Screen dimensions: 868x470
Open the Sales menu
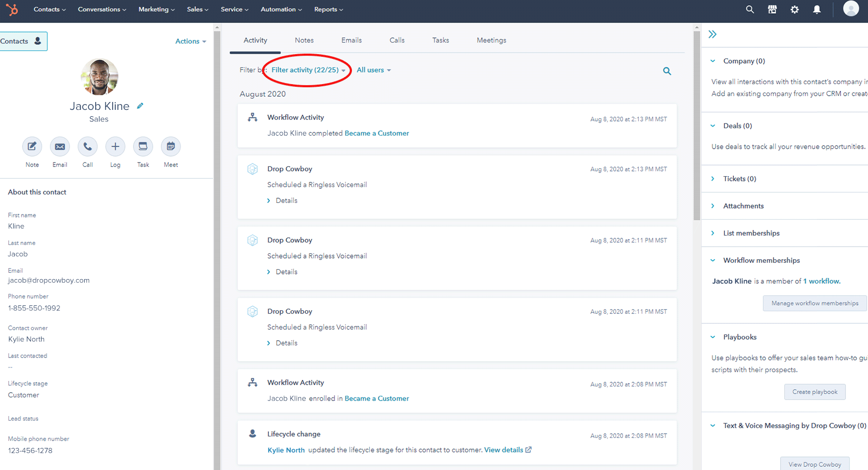tap(197, 9)
